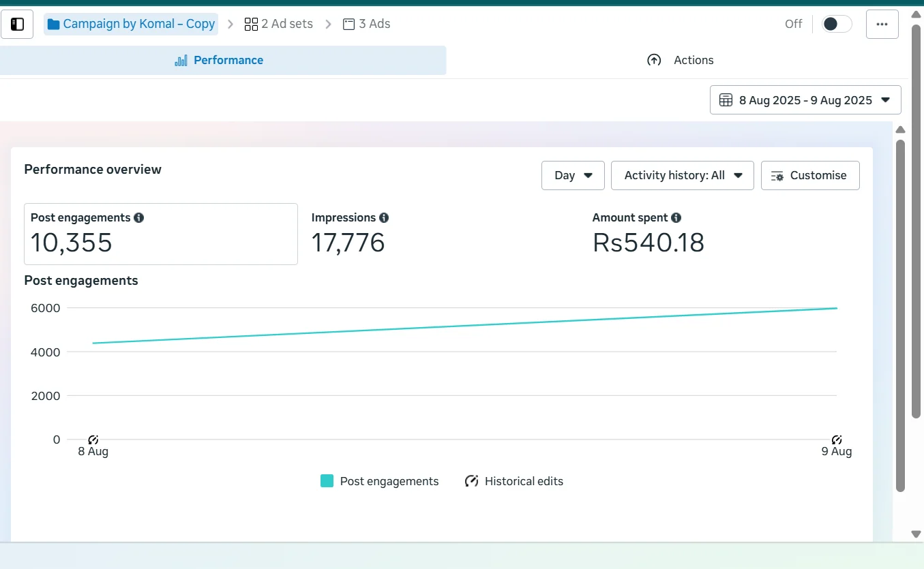Click the campaign folder icon
This screenshot has width=924, height=569.
[54, 25]
